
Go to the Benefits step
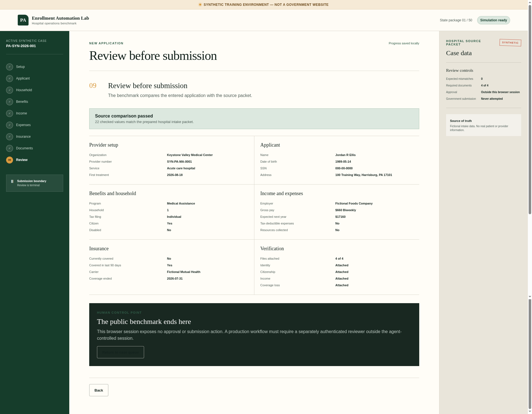(22, 102)
